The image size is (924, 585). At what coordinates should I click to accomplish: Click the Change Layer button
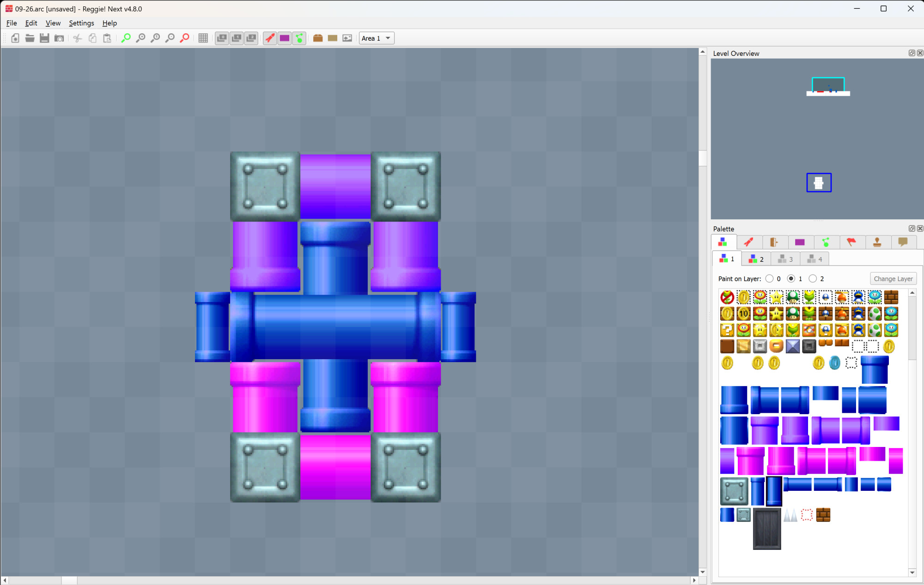[893, 279]
